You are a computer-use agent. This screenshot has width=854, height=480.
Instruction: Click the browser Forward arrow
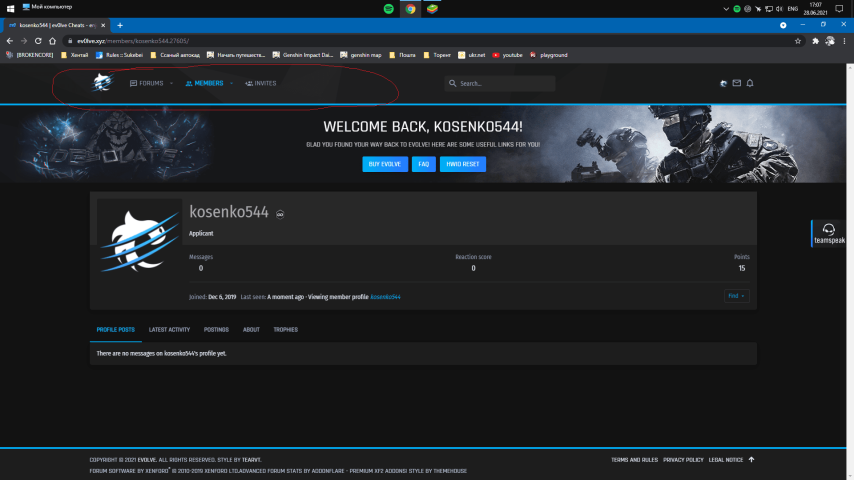coord(24,41)
